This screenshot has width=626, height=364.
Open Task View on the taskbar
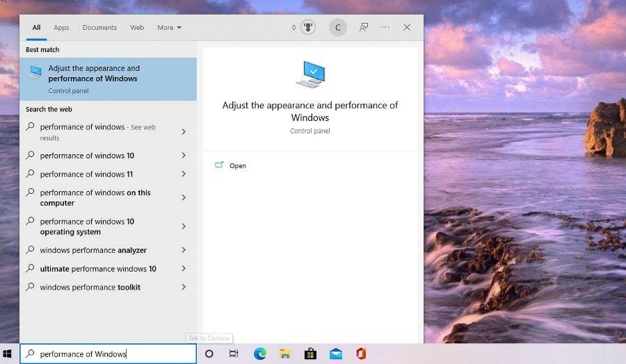point(234,354)
